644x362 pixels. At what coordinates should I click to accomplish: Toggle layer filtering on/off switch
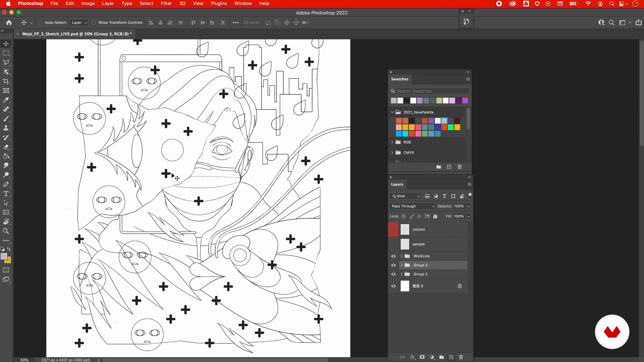[x=470, y=196]
